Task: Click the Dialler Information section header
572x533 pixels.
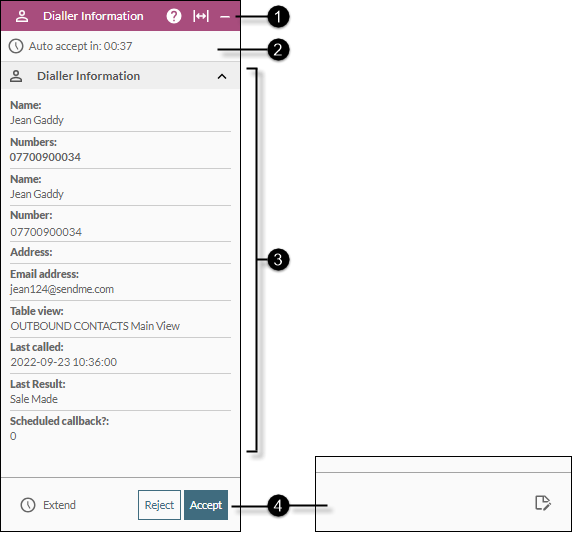Action: point(120,76)
